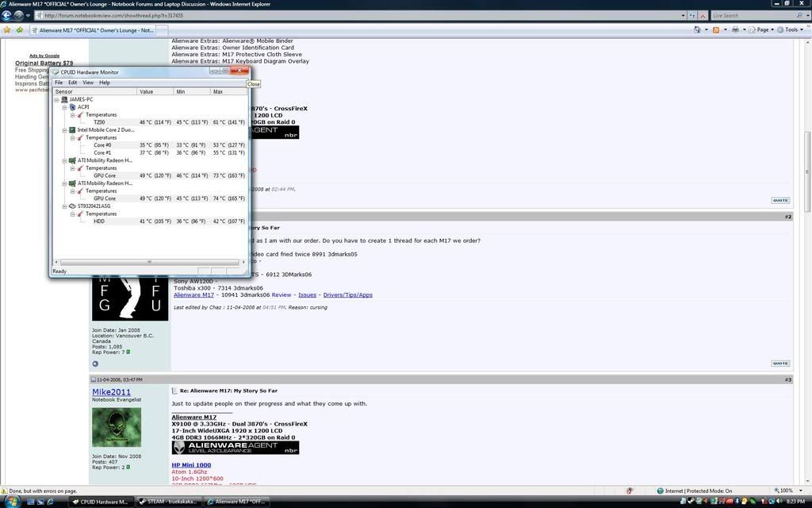
Task: Open the Page menu dropdown
Action: click(761, 30)
